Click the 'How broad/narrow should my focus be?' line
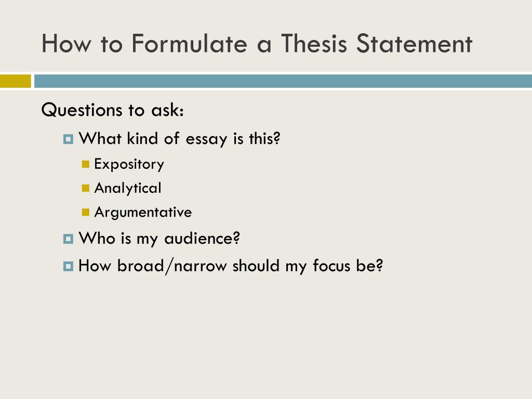Viewport: 532px width, 399px height. coord(231,265)
